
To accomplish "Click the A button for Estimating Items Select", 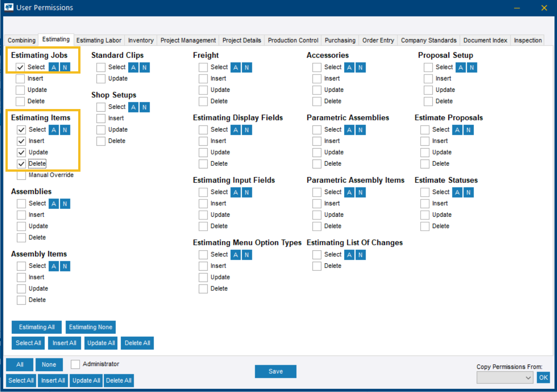I will (54, 130).
